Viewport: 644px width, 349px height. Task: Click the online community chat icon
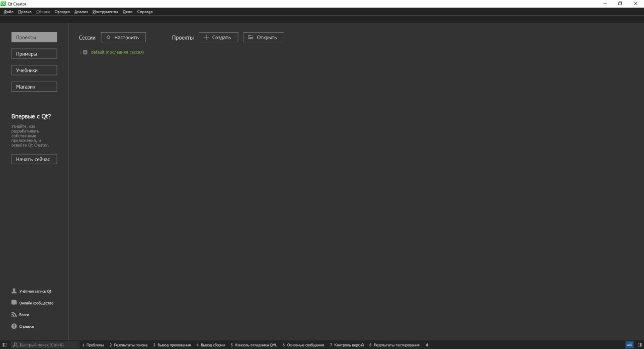pos(14,303)
